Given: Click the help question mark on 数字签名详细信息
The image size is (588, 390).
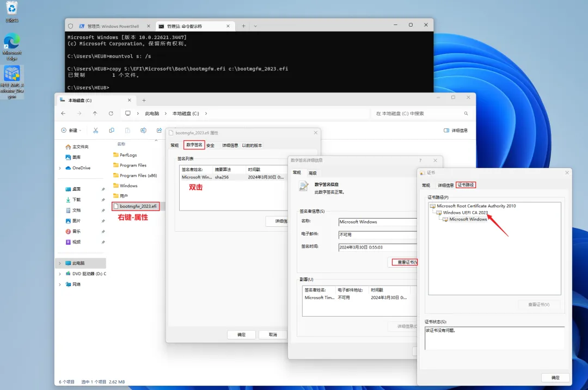Looking at the screenshot, I should click(x=420, y=160).
